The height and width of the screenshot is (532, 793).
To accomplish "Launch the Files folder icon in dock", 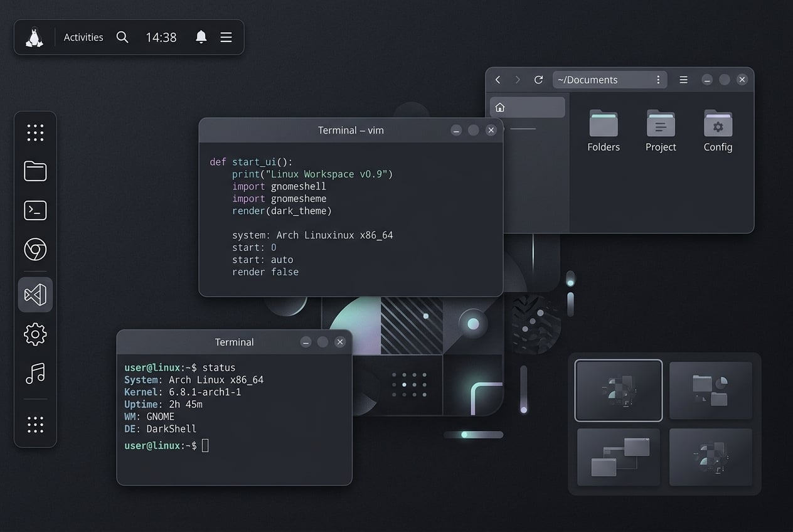I will tap(35, 171).
